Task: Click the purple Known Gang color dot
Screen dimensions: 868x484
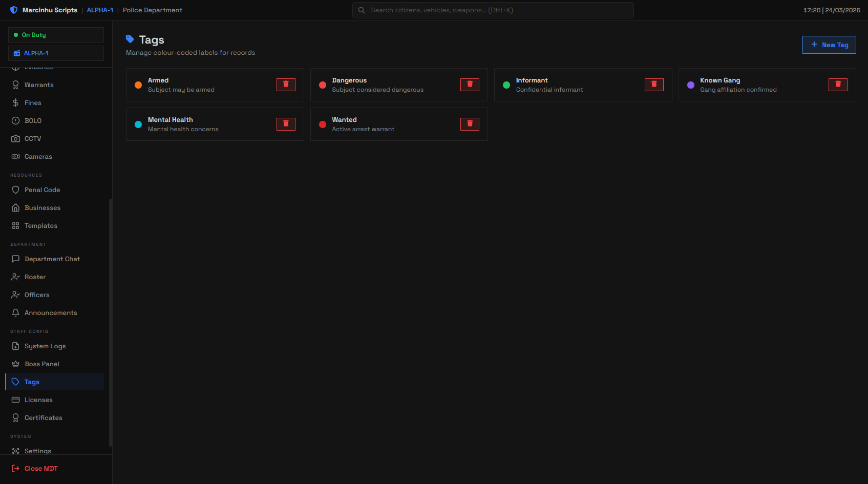Action: click(691, 85)
